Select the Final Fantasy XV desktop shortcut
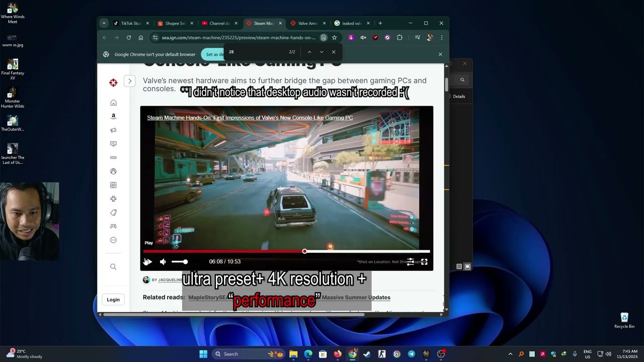The height and width of the screenshot is (362, 644). pos(13,69)
